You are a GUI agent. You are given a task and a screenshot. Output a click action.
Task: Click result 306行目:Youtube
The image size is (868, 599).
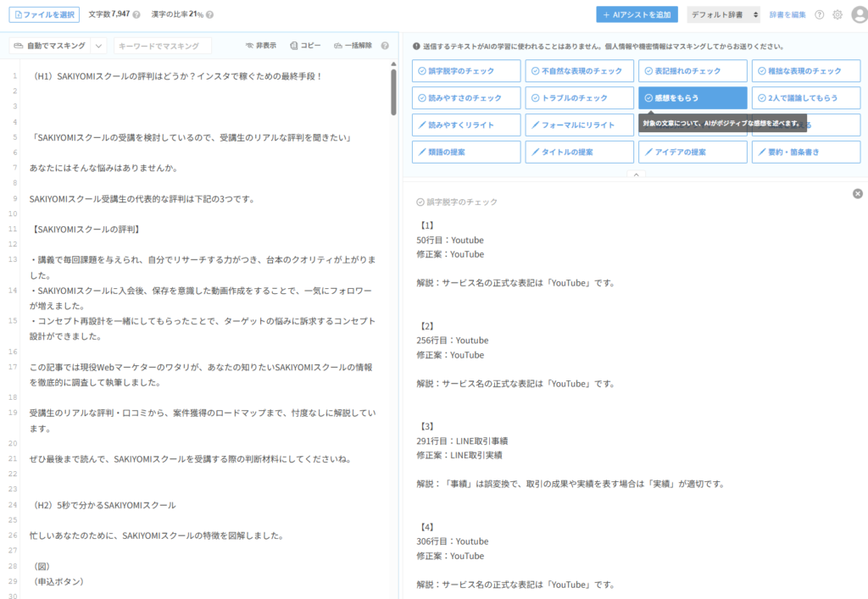pyautogui.click(x=453, y=541)
